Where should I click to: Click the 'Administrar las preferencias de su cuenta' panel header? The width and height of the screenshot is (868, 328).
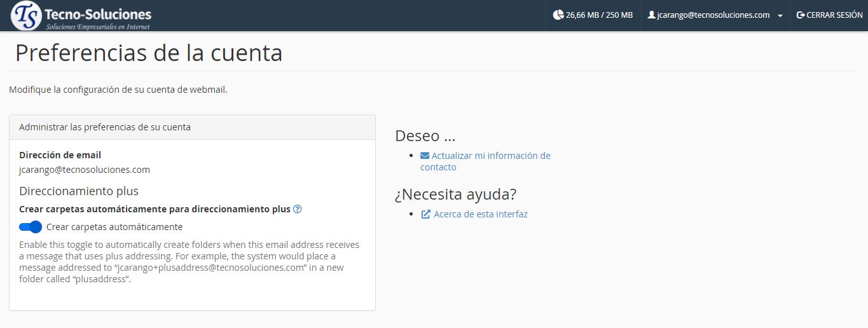click(105, 127)
